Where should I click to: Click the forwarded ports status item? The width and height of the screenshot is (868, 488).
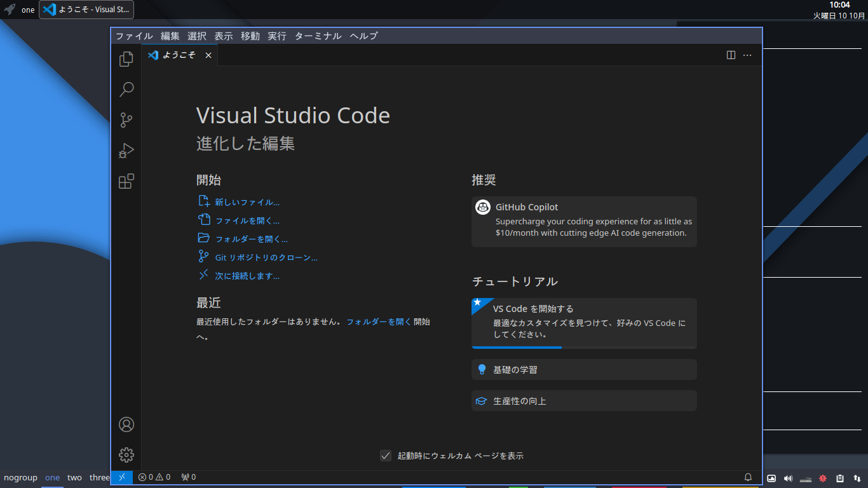point(189,477)
